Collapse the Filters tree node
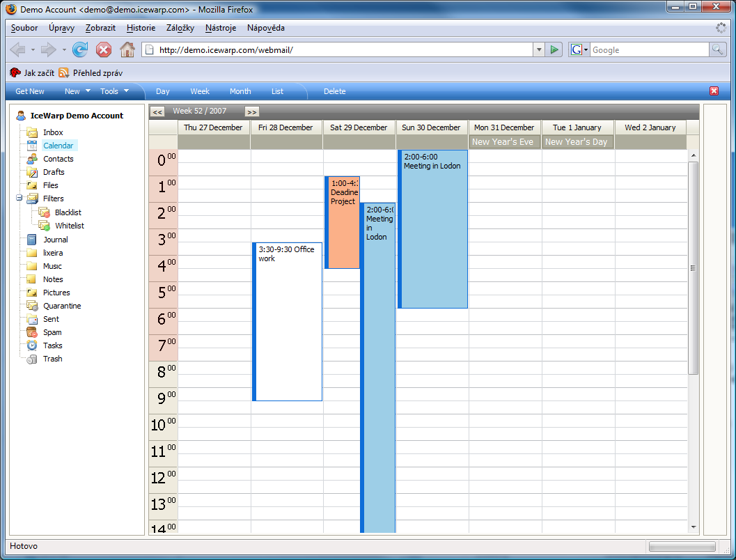Screen dimensions: 736x560 [x=19, y=198]
